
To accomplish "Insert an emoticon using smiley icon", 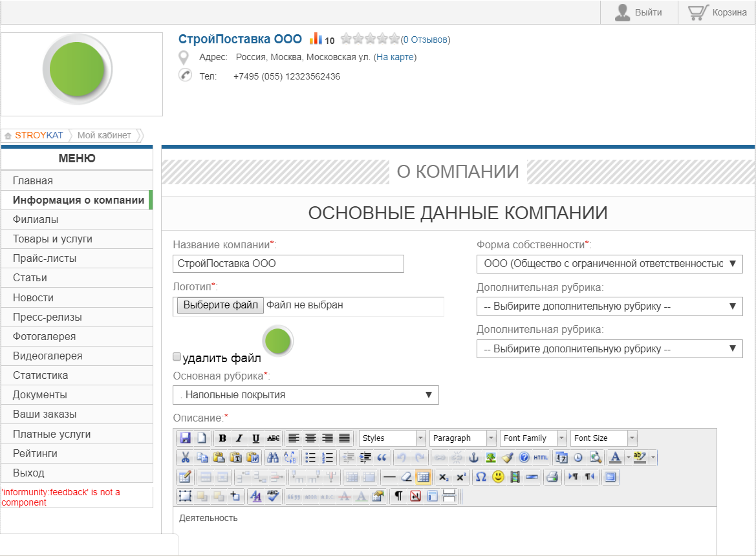I will point(498,477).
